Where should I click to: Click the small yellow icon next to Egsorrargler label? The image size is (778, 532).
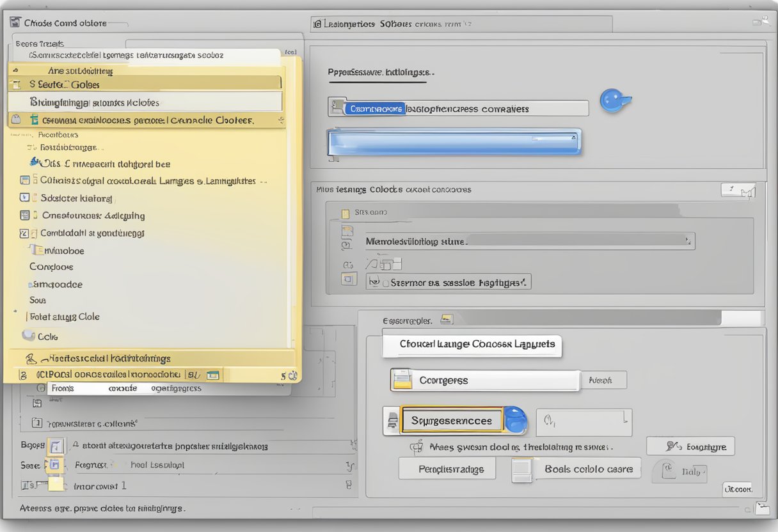(x=447, y=319)
